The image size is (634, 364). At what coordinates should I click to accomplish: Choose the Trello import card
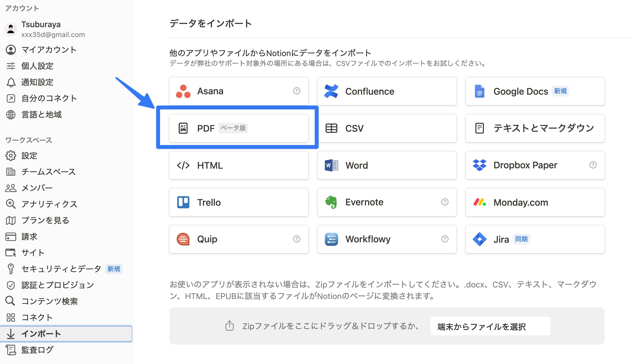click(239, 202)
